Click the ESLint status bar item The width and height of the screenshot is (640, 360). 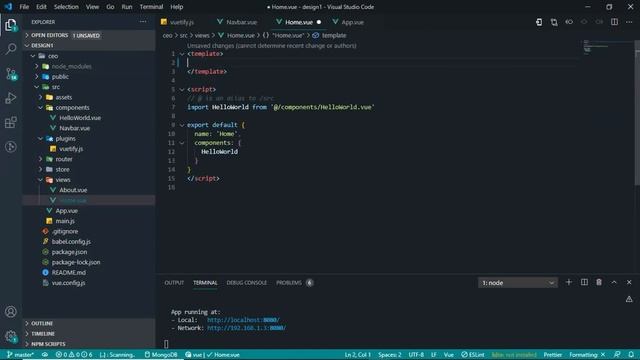point(473,355)
